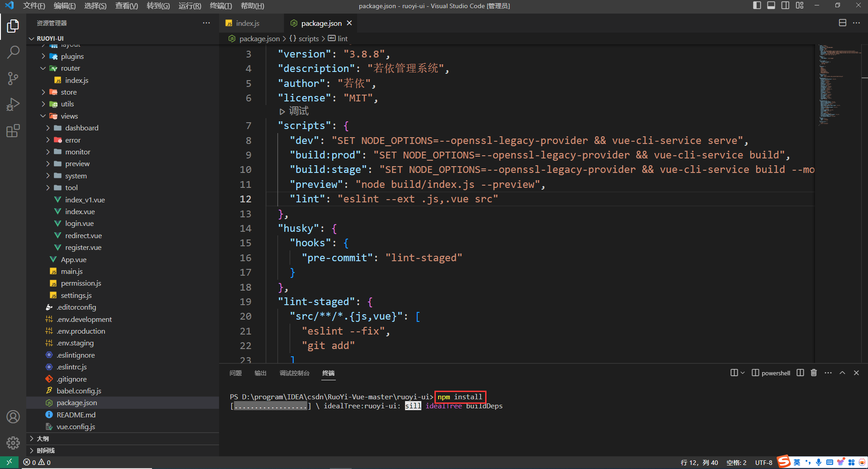This screenshot has height=469, width=868.
Task: Click the lint breadcrumb segment
Action: pos(343,39)
